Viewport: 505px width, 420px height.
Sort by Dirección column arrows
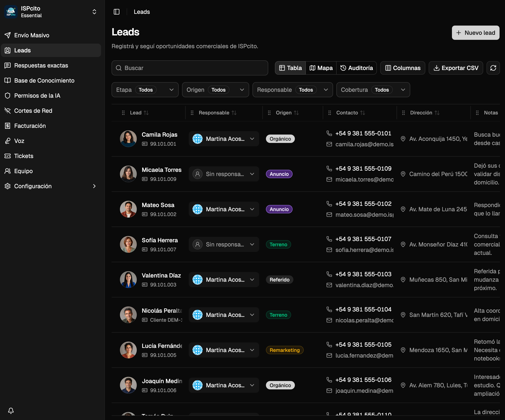[x=437, y=113]
